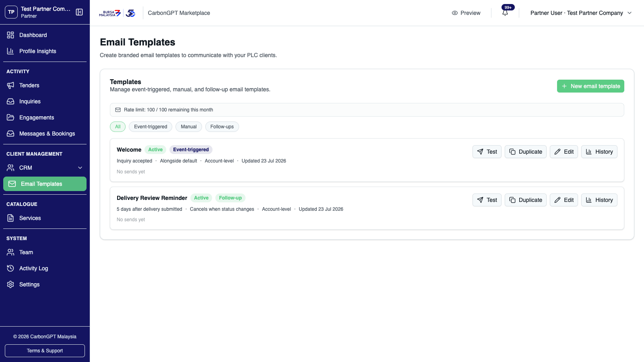Open notifications bell with 99+ badge
644x362 pixels.
click(x=505, y=13)
